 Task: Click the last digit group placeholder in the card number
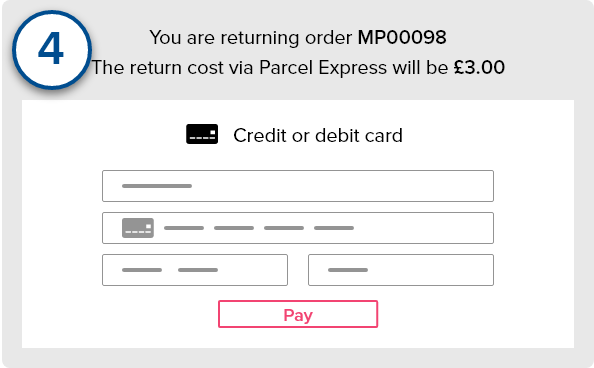click(x=334, y=228)
